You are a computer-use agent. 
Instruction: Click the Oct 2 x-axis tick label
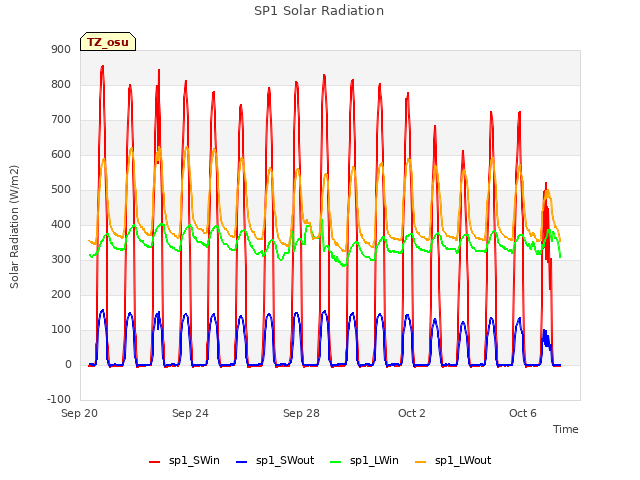(x=412, y=413)
